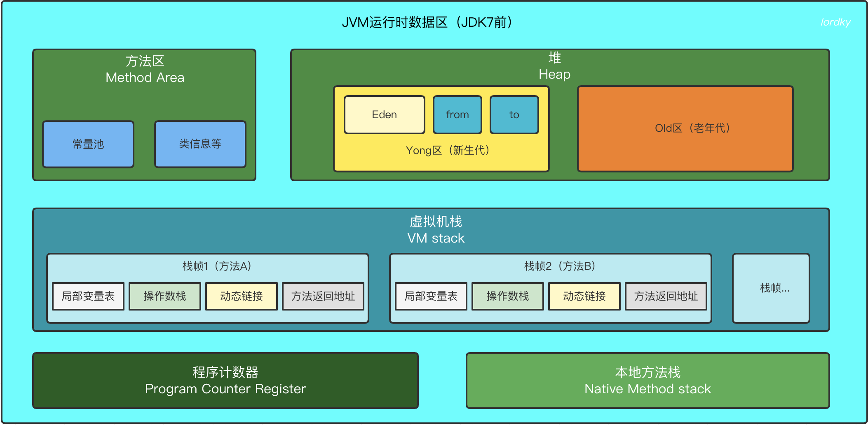Click 方法返回地址 in 栈帧2
Screen dimensions: 868x425
[x=666, y=296]
